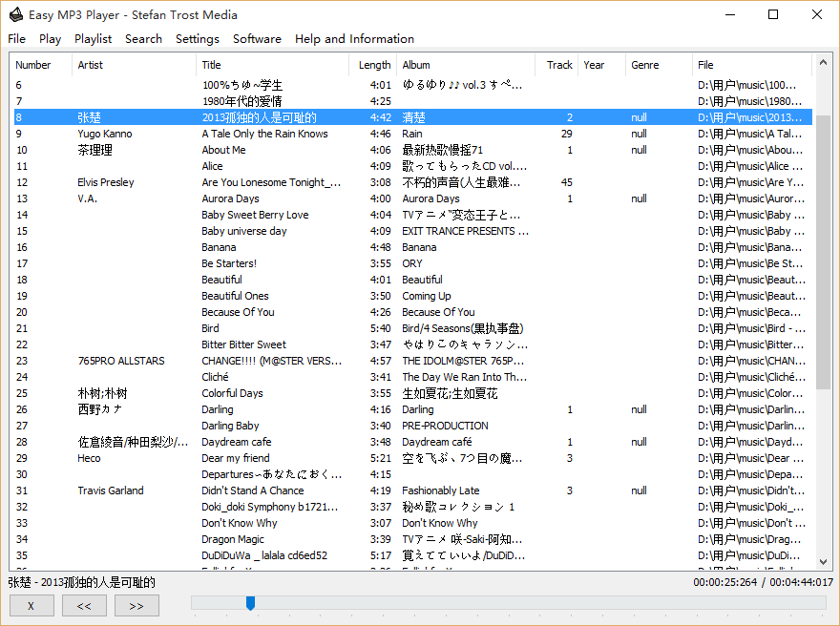Image resolution: width=840 pixels, height=626 pixels.
Task: Click the highlighted row 8 by 张楚
Action: (413, 117)
